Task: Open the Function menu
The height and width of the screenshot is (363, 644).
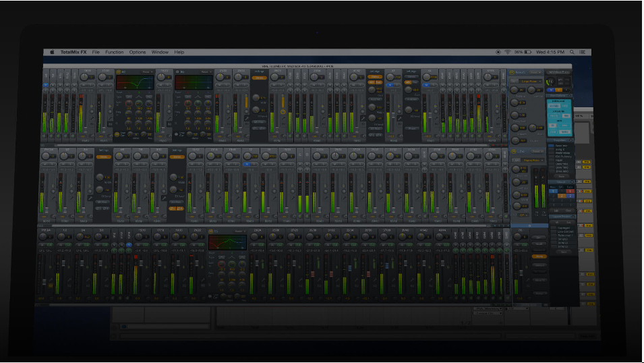Action: tap(114, 52)
